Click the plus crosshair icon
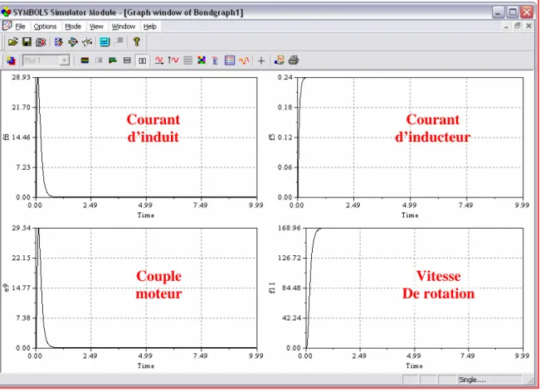Image resolution: width=540 pixels, height=392 pixels. point(261,61)
